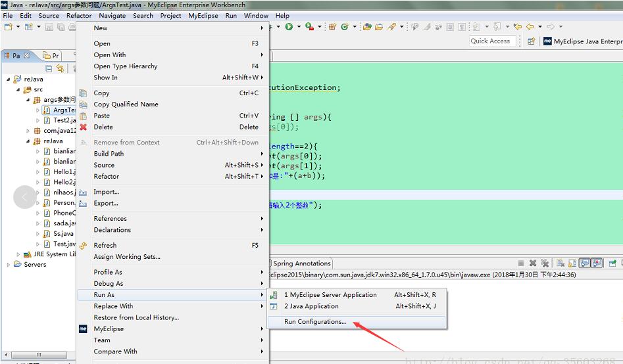
Task: Click the New Java Class toolbar icon
Action: (344, 27)
